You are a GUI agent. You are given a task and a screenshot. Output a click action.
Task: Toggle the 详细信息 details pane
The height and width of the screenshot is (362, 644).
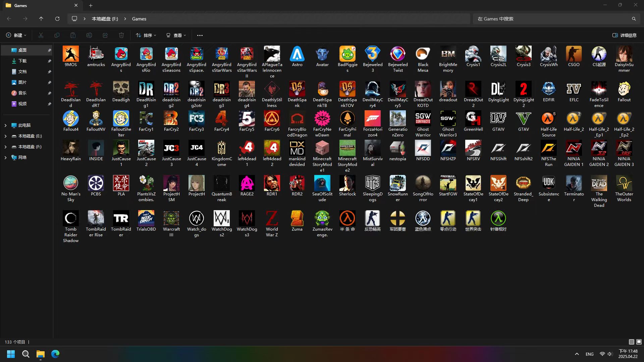[x=625, y=35]
